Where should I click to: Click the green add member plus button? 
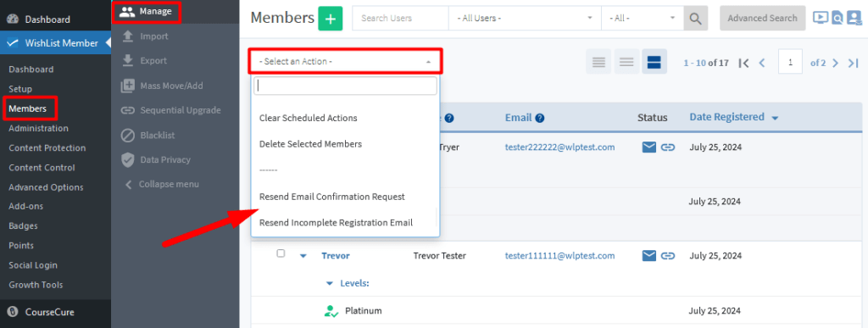[331, 19]
